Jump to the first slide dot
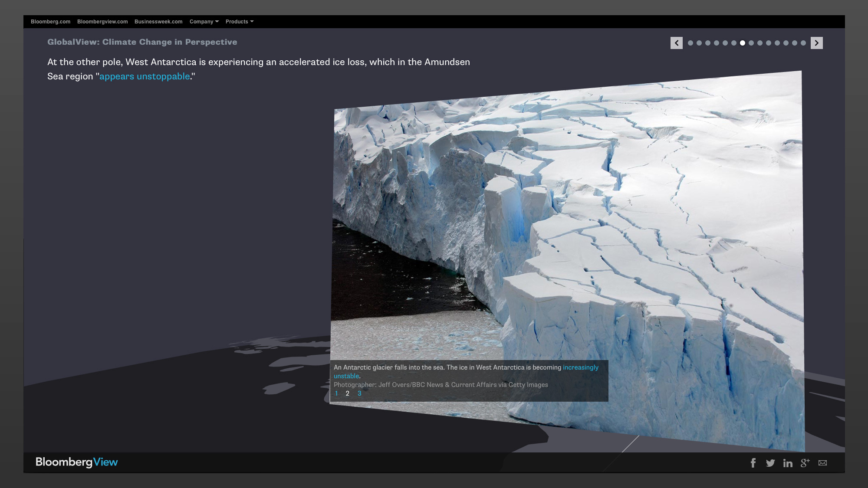 point(690,43)
